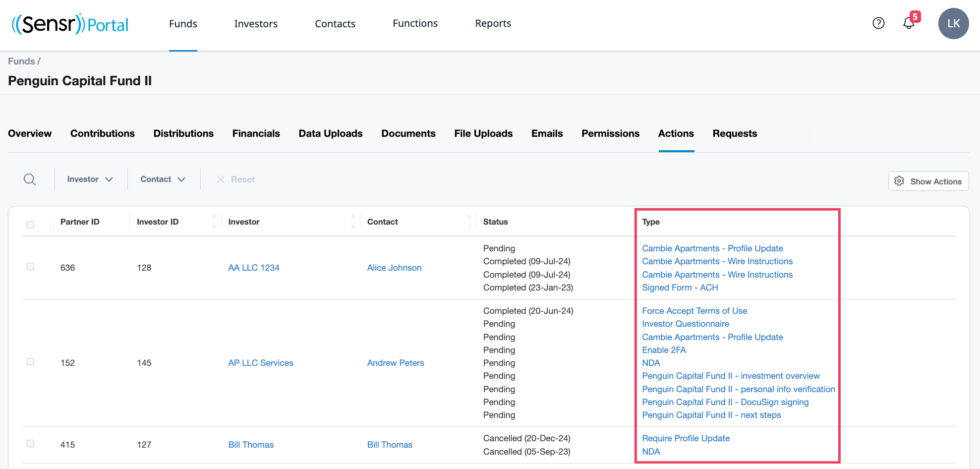Open the investment overview action link
This screenshot has height=469, width=980.
pyautogui.click(x=731, y=376)
